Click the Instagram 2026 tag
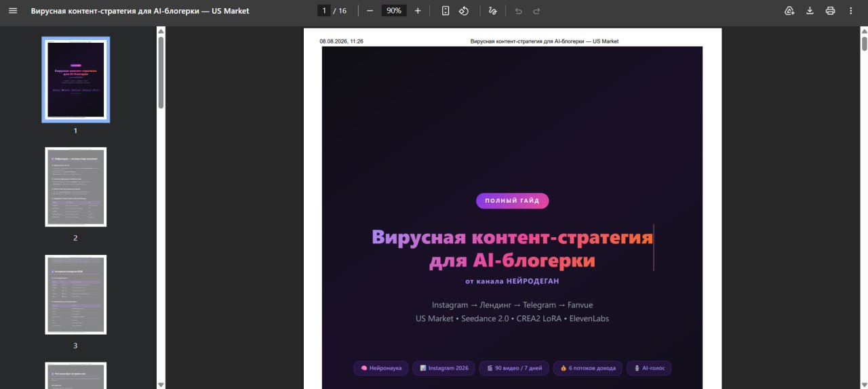This screenshot has height=389, width=868. 444,368
